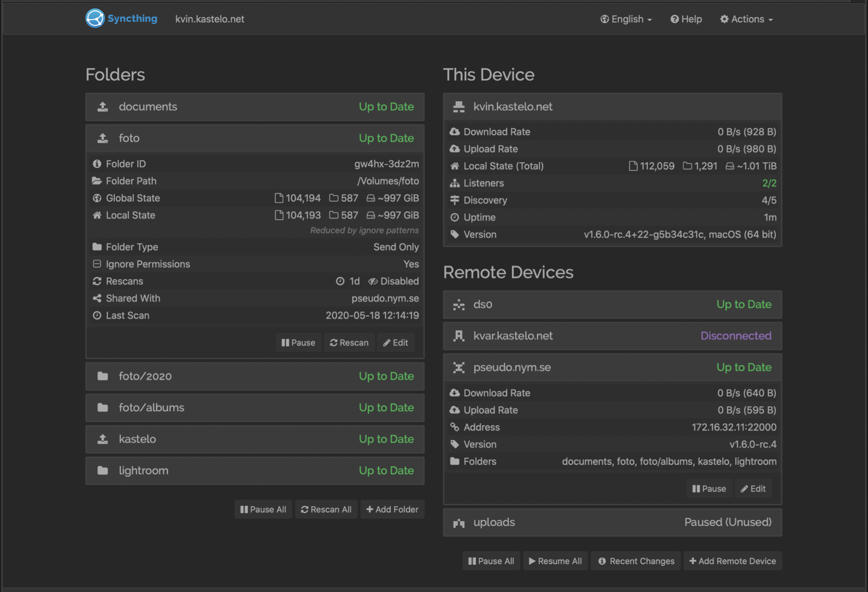The width and height of the screenshot is (868, 592).
Task: Click the Syncthing logo icon
Action: [95, 19]
